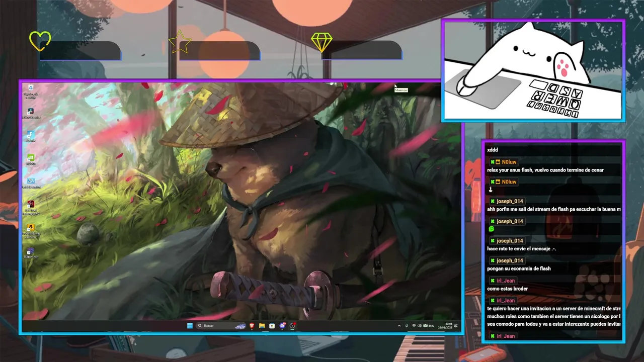Open the Panel de control desktop icon
Screen dimensions: 644x362
click(31, 183)
